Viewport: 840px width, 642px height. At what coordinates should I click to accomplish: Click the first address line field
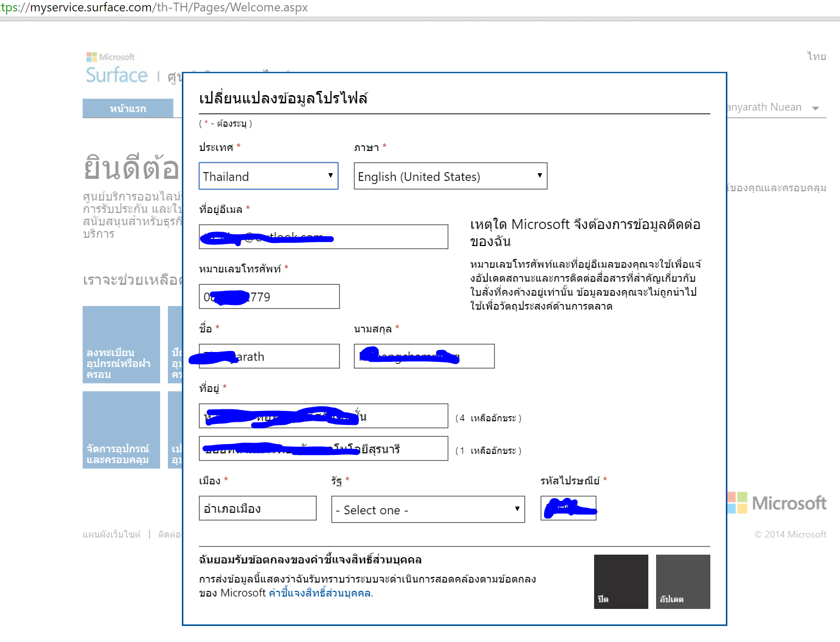click(323, 416)
